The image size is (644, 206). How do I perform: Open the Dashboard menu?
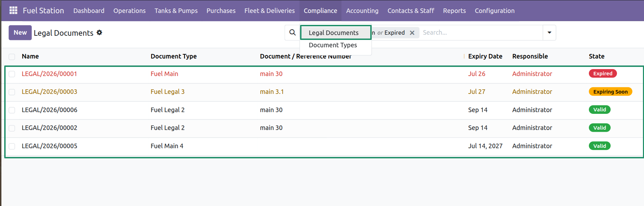pyautogui.click(x=89, y=11)
